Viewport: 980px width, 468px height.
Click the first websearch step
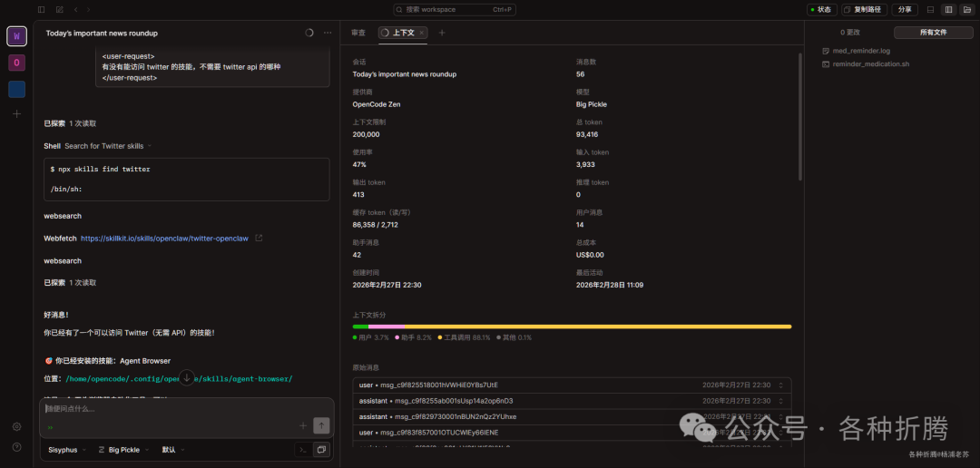[x=63, y=216]
